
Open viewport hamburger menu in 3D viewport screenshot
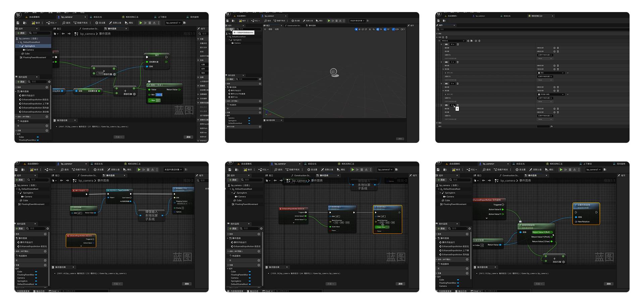click(265, 29)
